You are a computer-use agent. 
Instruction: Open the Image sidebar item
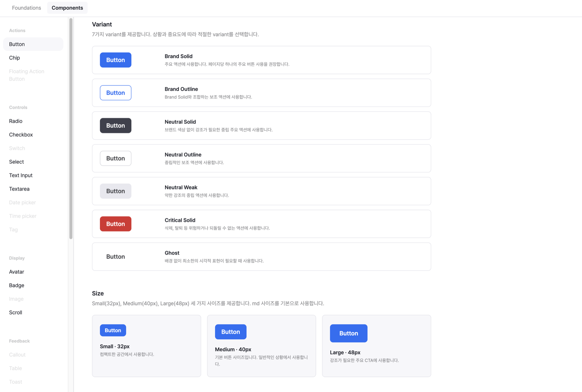pyautogui.click(x=33, y=299)
